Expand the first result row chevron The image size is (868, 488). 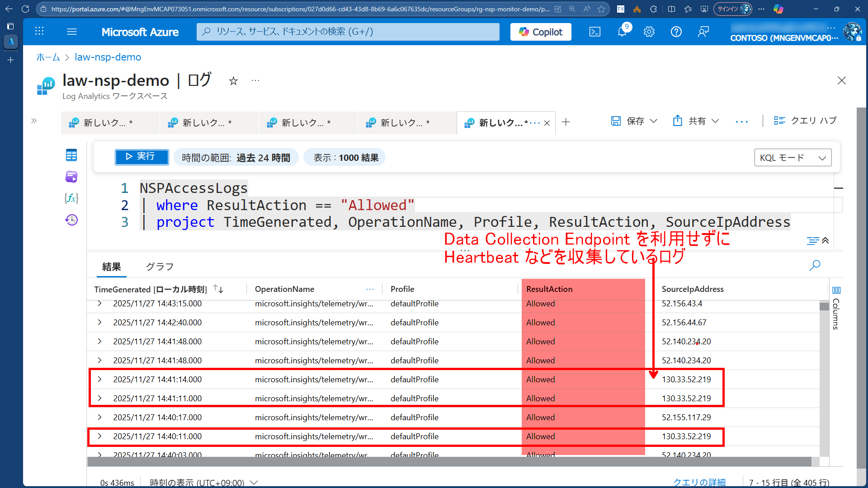coord(99,304)
